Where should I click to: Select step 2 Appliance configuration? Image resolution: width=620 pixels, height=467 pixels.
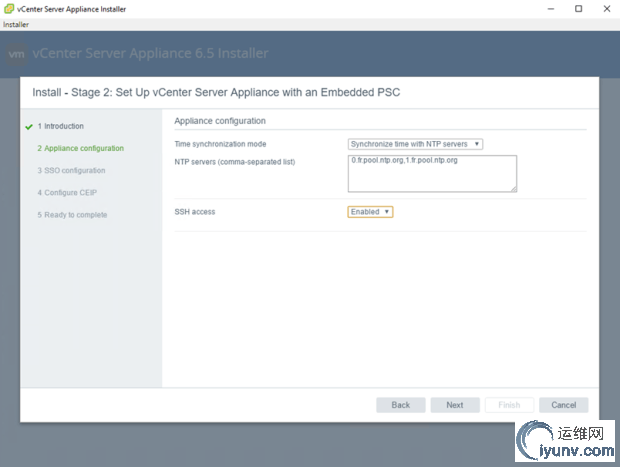[x=81, y=148]
